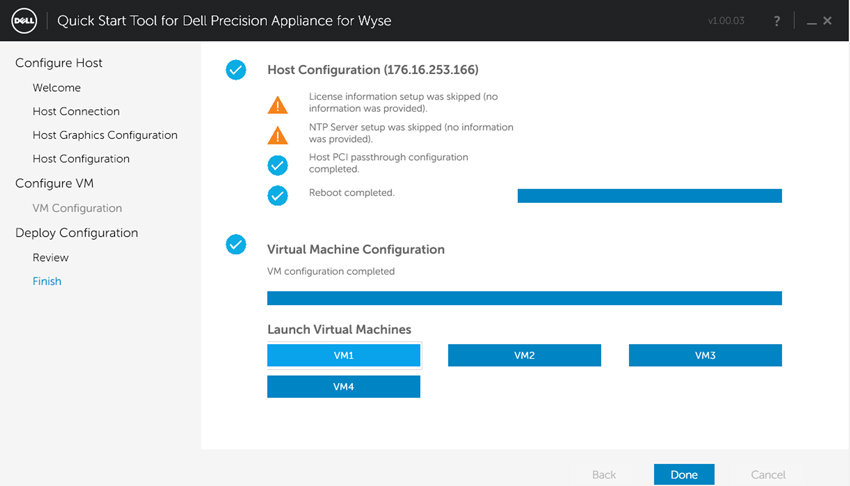Launch virtual machine VM2

tap(524, 355)
